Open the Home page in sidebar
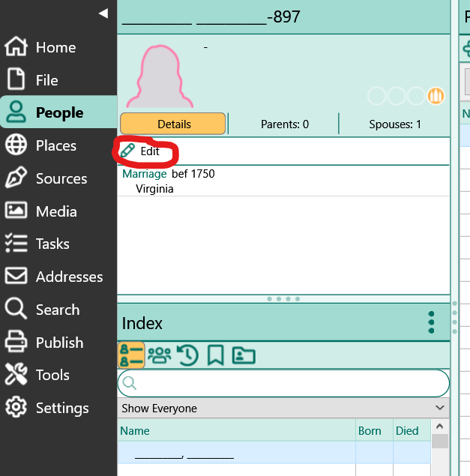The image size is (470, 476). point(41,47)
